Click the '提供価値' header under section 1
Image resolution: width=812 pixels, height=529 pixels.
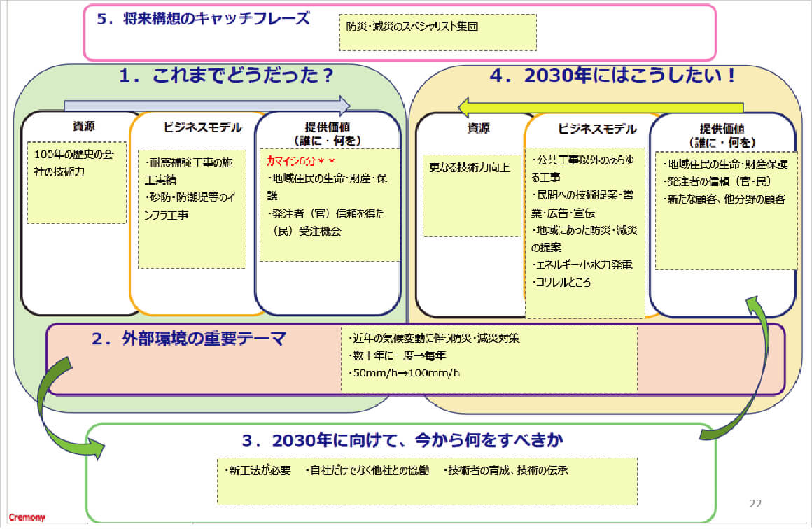click(328, 127)
